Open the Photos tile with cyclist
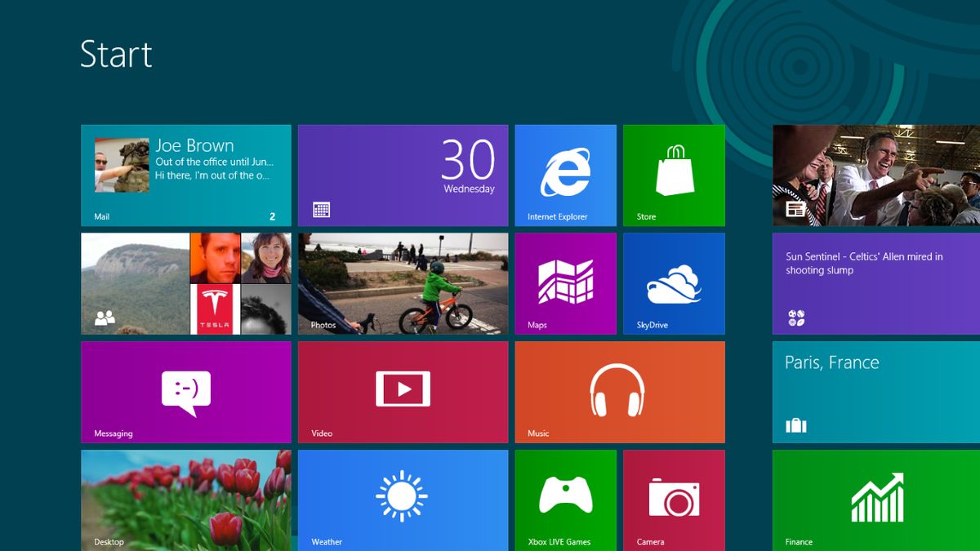The width and height of the screenshot is (980, 551). click(x=403, y=284)
